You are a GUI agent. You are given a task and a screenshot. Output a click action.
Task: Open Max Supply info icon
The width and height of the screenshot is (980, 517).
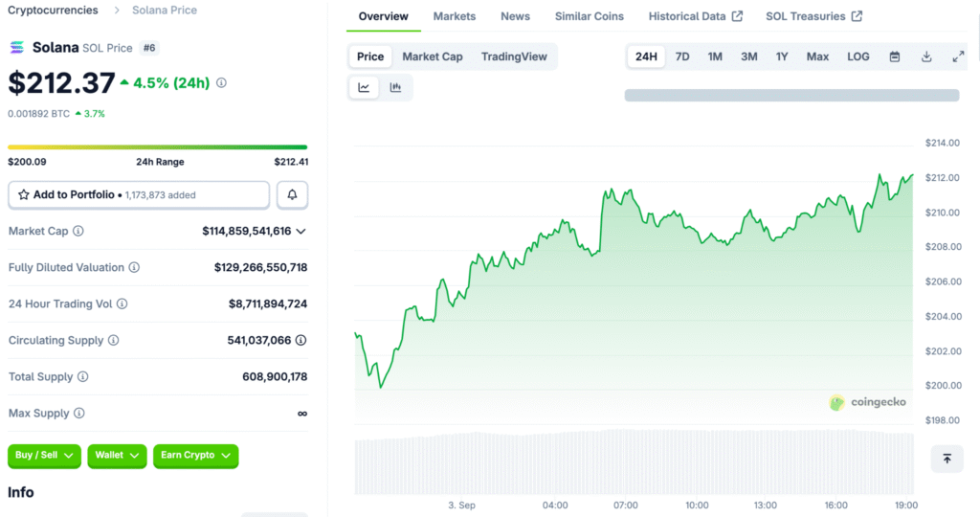(x=78, y=414)
